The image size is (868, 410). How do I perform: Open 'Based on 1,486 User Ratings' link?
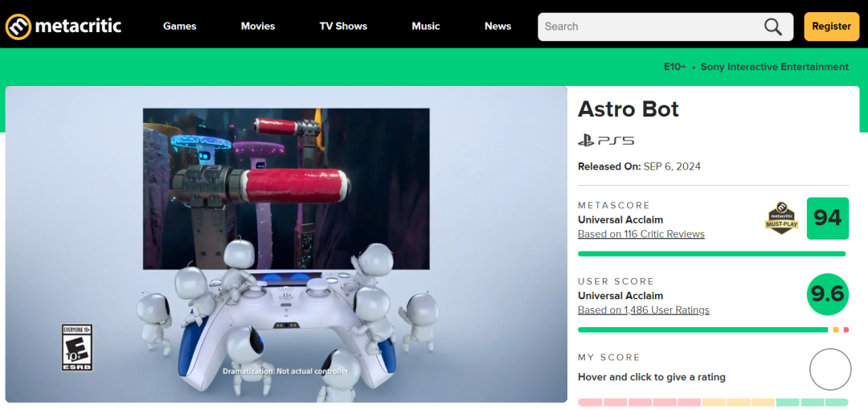643,310
